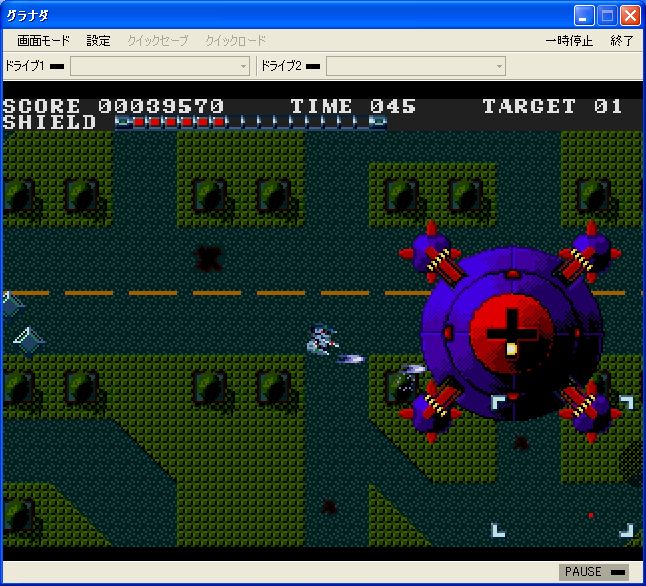646x586 pixels.
Task: Open the ドライブ1 disk dropdown
Action: 160,66
